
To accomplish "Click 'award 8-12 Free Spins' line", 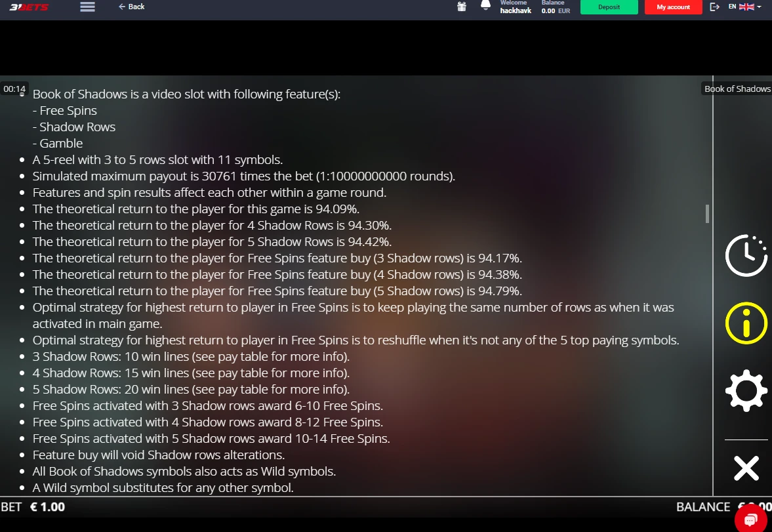I will 208,422.
